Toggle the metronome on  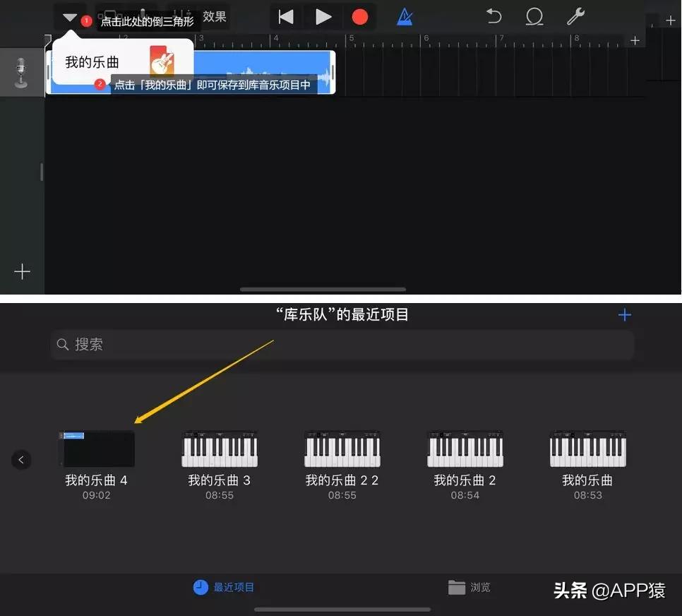(x=404, y=16)
